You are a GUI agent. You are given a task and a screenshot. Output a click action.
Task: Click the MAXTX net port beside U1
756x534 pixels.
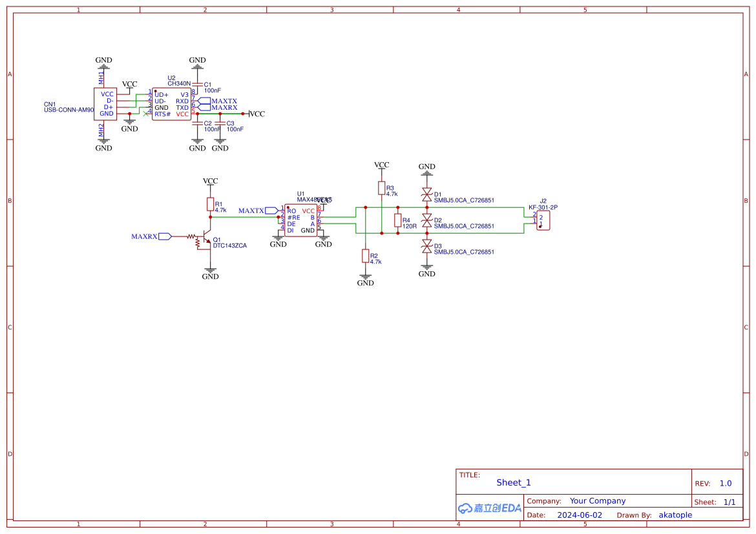[258, 211]
